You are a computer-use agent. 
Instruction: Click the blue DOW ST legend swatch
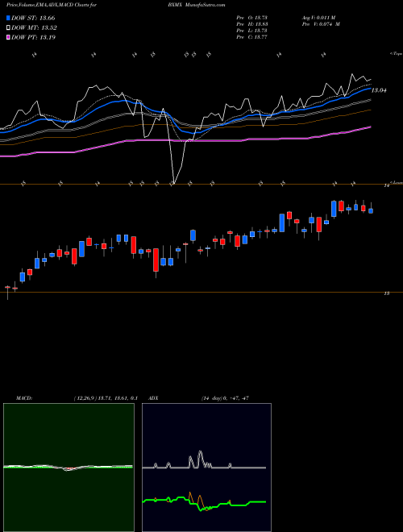coord(8,18)
